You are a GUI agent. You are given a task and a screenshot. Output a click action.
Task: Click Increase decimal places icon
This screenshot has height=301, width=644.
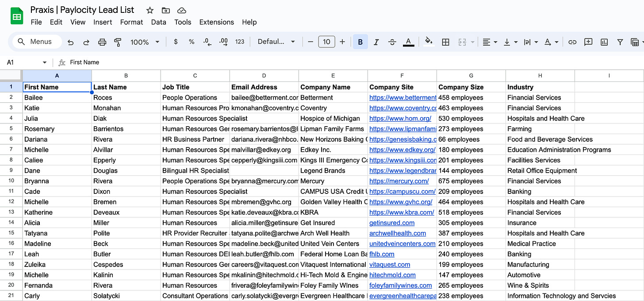tap(223, 42)
